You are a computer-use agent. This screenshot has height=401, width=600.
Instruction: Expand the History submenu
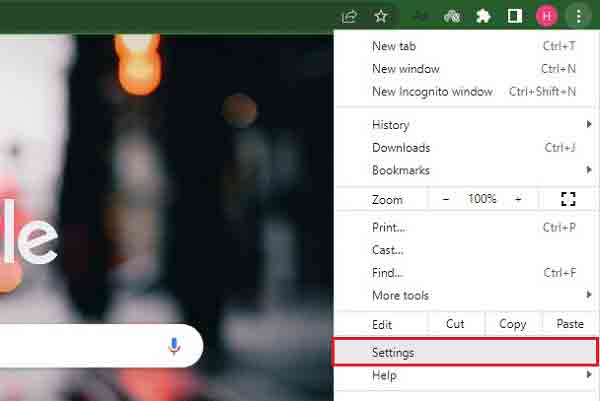click(464, 125)
